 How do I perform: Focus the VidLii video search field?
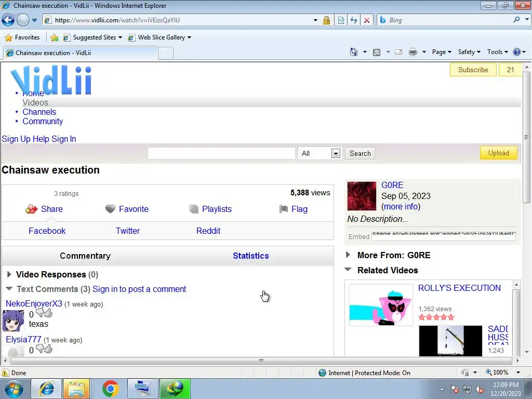pyautogui.click(x=221, y=153)
